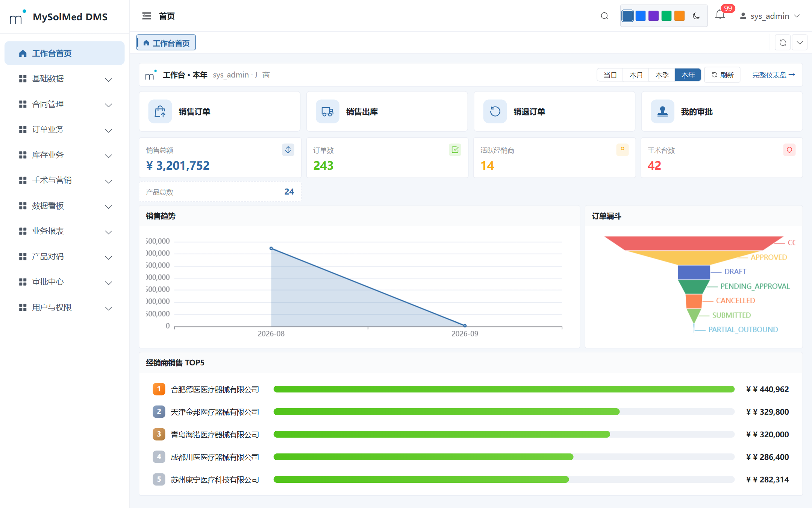This screenshot has height=508, width=812.
Task: Open 产品对码 sidebar menu
Action: pos(65,257)
